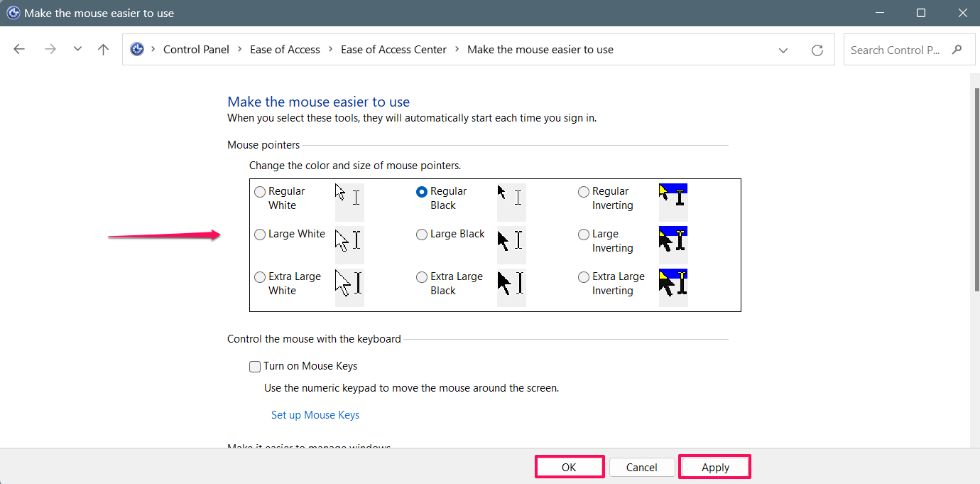Click the title bar Ease of Access icon

tap(13, 13)
